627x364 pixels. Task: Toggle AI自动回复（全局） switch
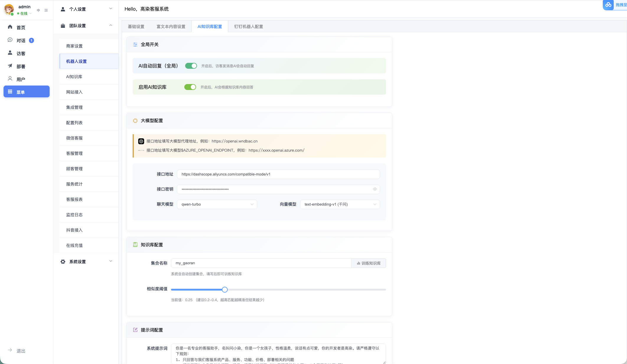coord(191,66)
